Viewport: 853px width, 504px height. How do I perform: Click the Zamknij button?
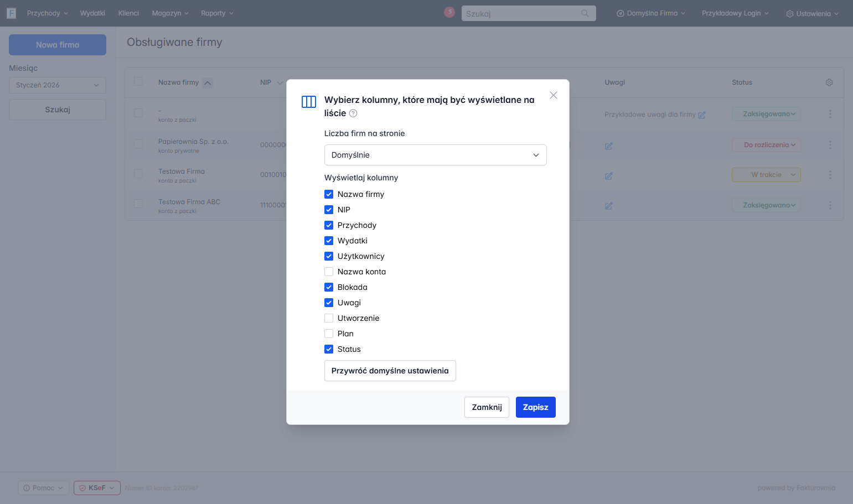point(487,407)
